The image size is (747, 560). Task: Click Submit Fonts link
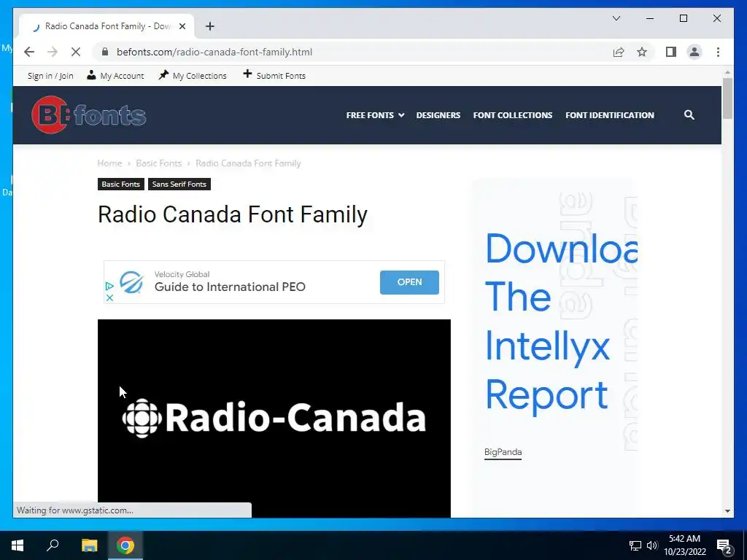pos(274,75)
